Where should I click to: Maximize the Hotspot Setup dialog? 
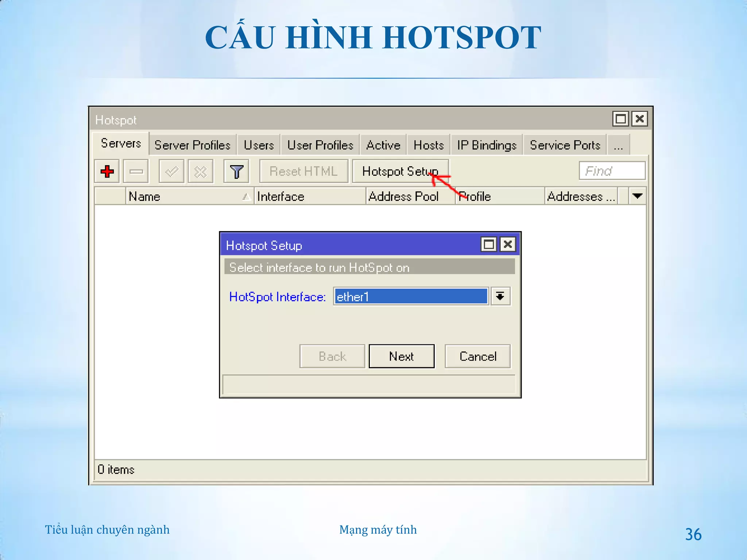[489, 244]
